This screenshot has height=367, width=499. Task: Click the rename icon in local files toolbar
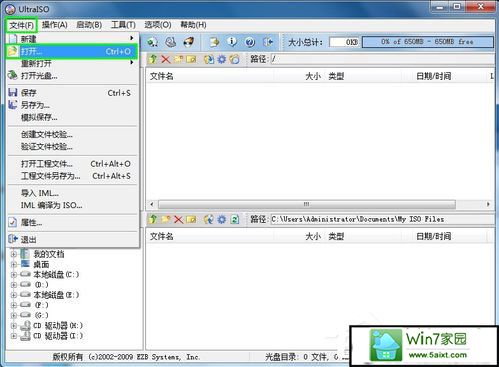point(191,219)
